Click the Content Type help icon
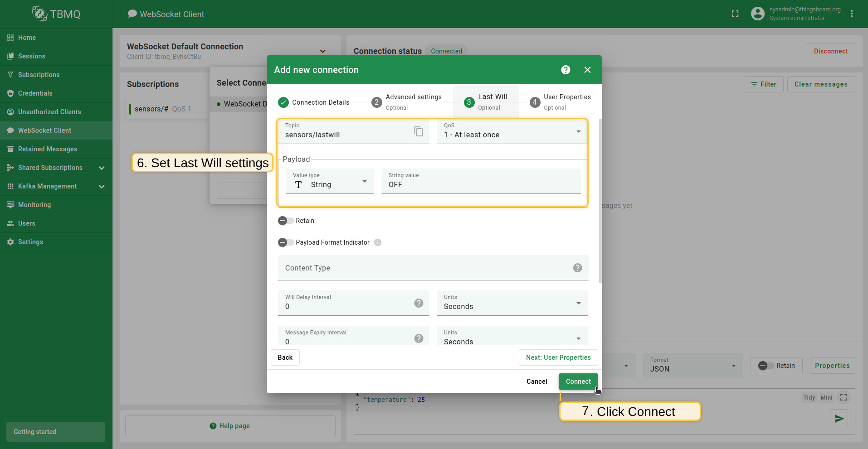Screen dimensions: 868x449 pyautogui.click(x=577, y=268)
